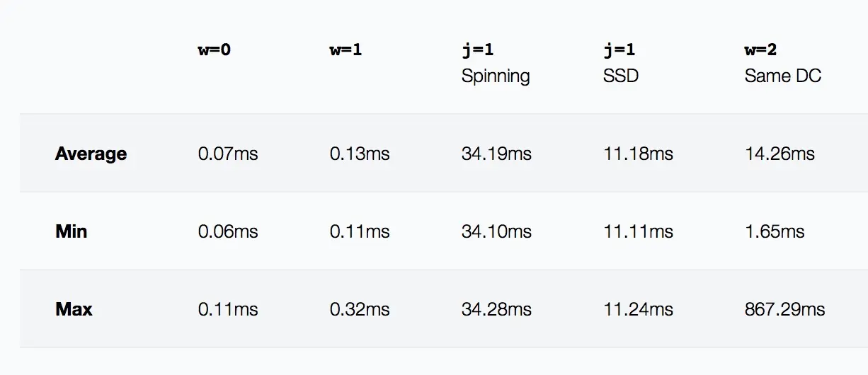The width and height of the screenshot is (868, 375).
Task: Click the 0.06ms minimum value
Action: (x=228, y=231)
